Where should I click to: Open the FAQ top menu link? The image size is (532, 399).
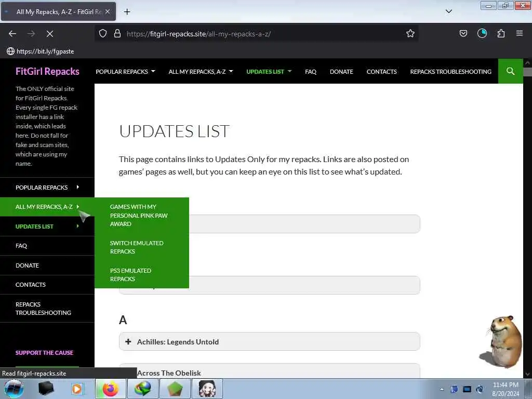pos(311,72)
